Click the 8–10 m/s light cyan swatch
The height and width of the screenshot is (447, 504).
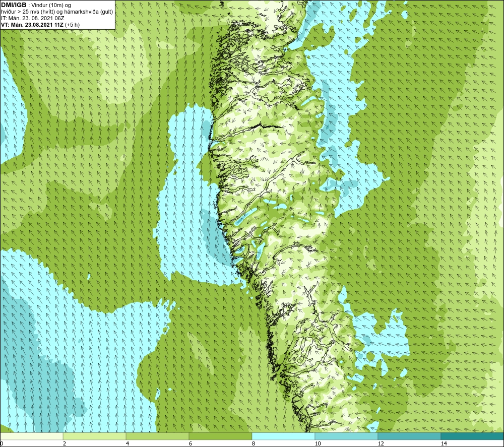283,436
